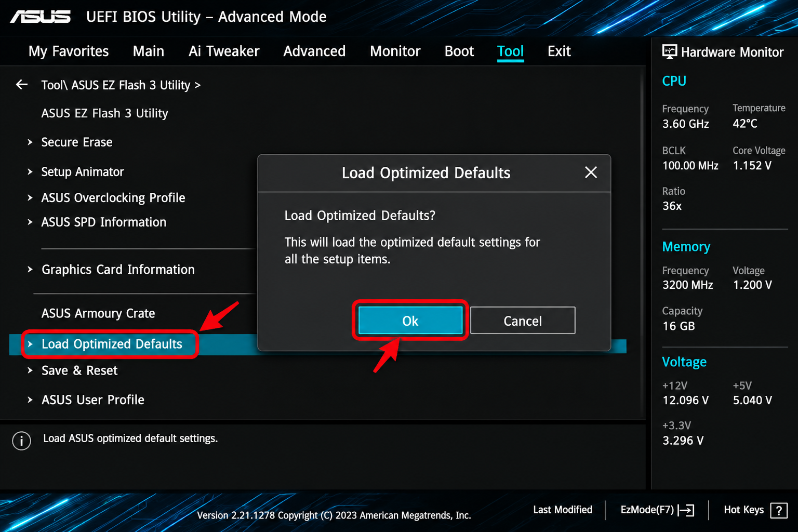
Task: Expand the ASUS User Profile chevron
Action: [30, 400]
